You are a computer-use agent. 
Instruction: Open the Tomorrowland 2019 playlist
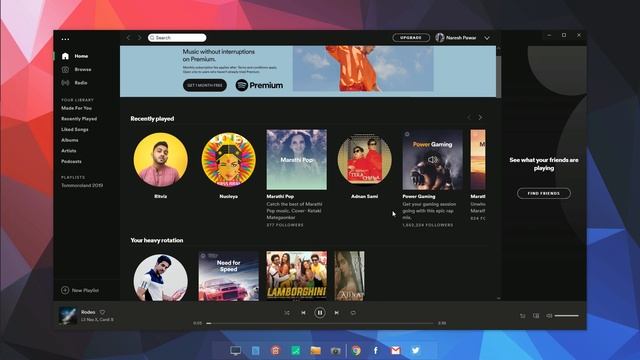click(82, 185)
